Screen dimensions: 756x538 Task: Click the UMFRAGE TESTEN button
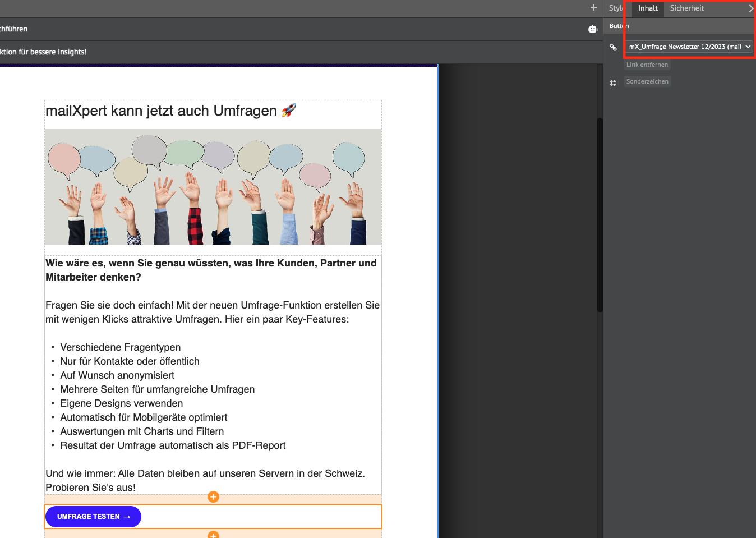click(x=93, y=517)
